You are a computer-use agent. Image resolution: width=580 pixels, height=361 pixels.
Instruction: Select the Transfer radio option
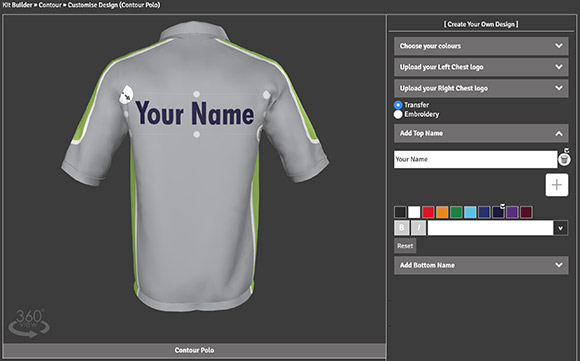(x=398, y=105)
